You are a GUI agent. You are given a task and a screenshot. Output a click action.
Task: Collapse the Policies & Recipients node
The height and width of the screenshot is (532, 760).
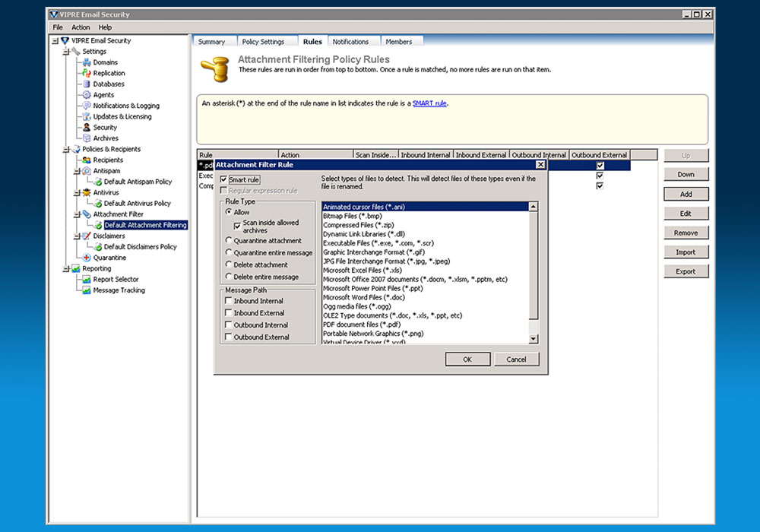point(66,150)
